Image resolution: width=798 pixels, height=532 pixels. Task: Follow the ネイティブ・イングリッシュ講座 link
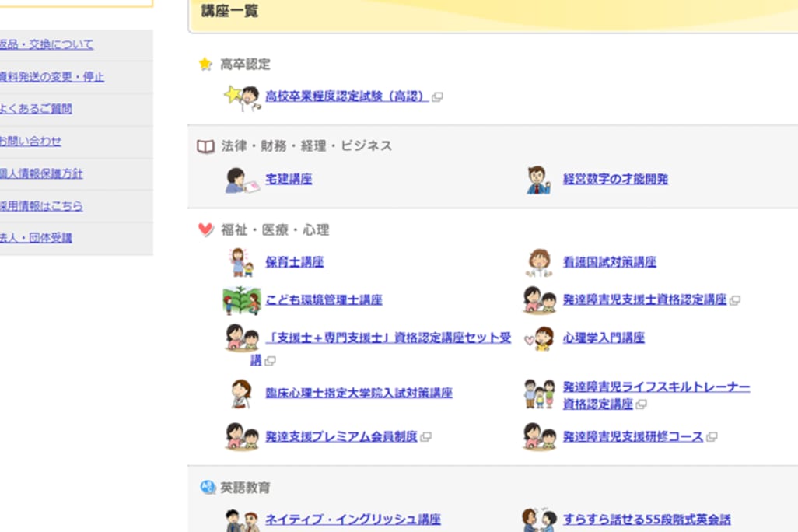(x=352, y=520)
